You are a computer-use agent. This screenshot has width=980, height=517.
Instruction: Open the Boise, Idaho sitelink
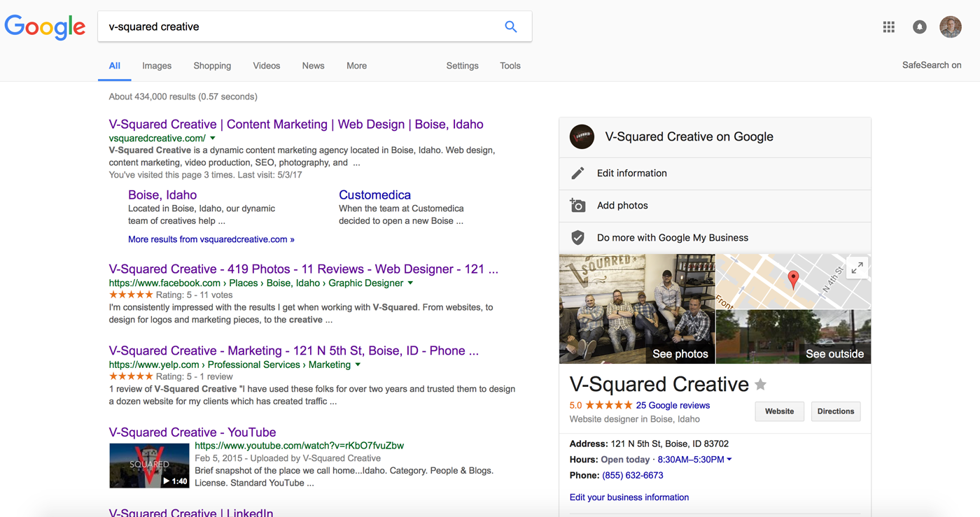[162, 195]
